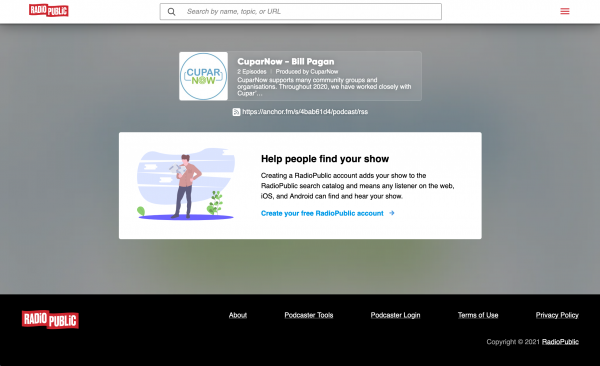The width and height of the screenshot is (600, 366).
Task: Open the About footer link
Action: tap(238, 315)
